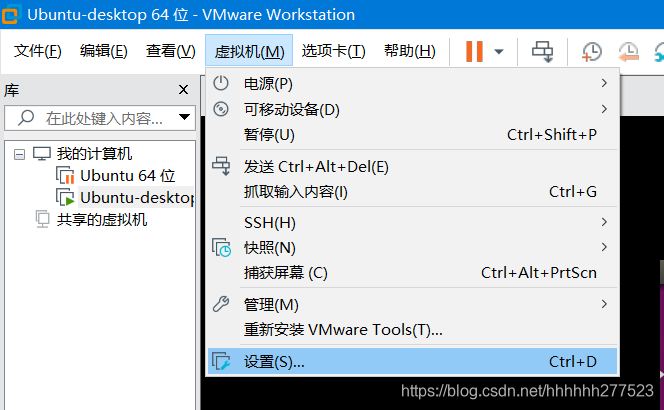Image resolution: width=664 pixels, height=410 pixels.
Task: Click the snapshot icon beside 快照(N)
Action: [221, 247]
